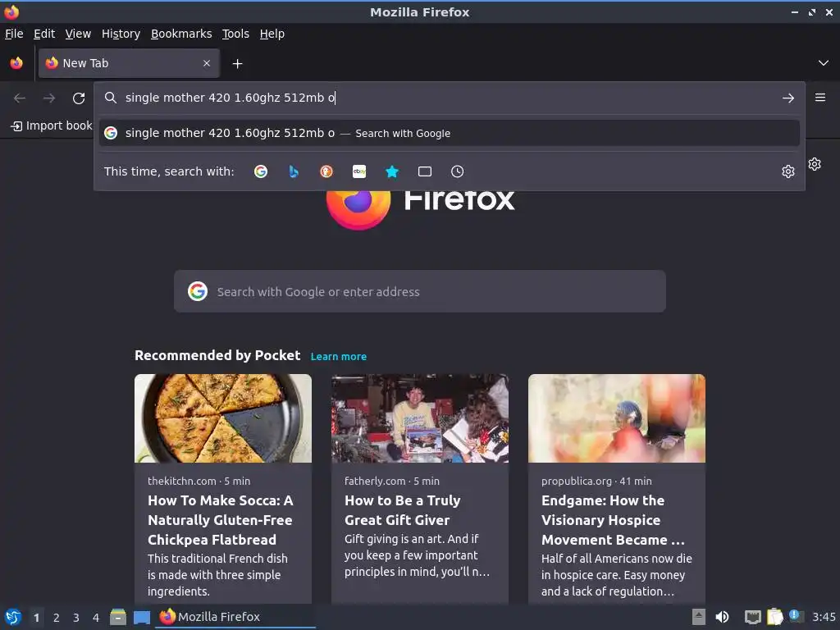The height and width of the screenshot is (630, 840).
Task: Click the forward navigation arrow
Action: coord(49,98)
